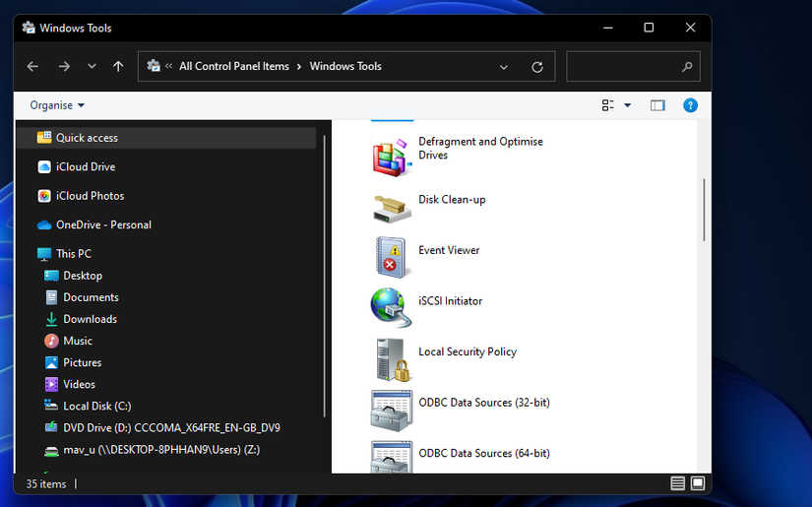Go back with the left arrow

coord(32,66)
